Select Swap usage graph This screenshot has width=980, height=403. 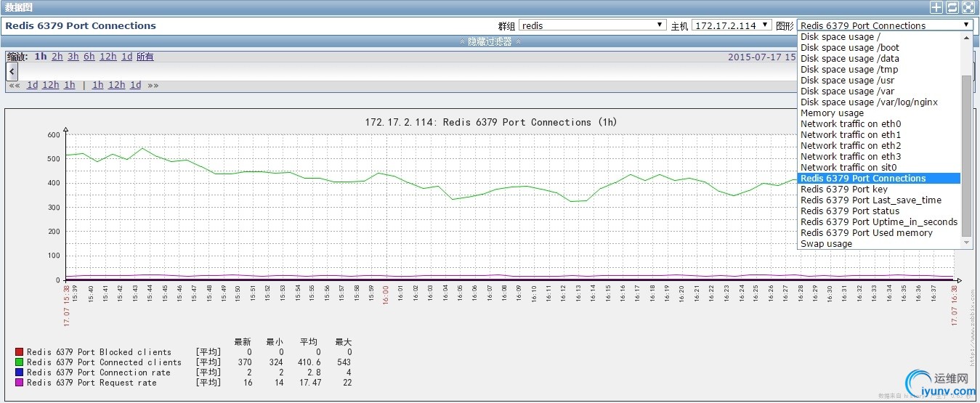tap(879, 244)
